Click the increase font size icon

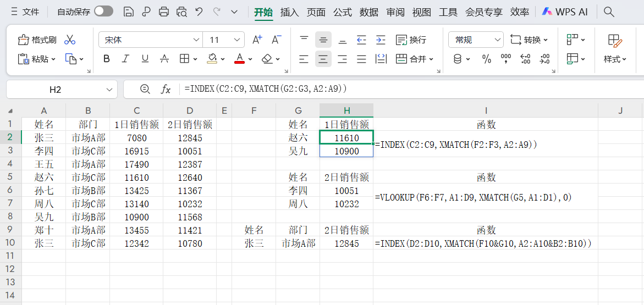click(x=257, y=40)
